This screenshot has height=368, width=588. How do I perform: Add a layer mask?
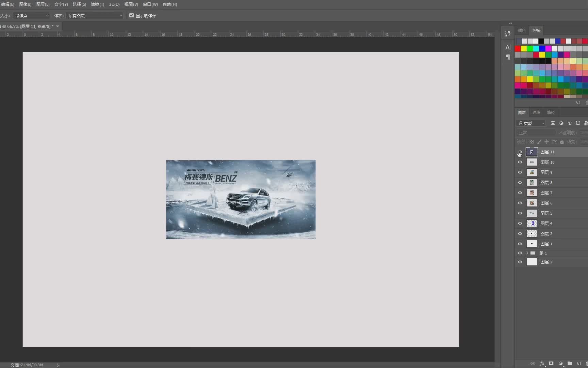tap(551, 364)
